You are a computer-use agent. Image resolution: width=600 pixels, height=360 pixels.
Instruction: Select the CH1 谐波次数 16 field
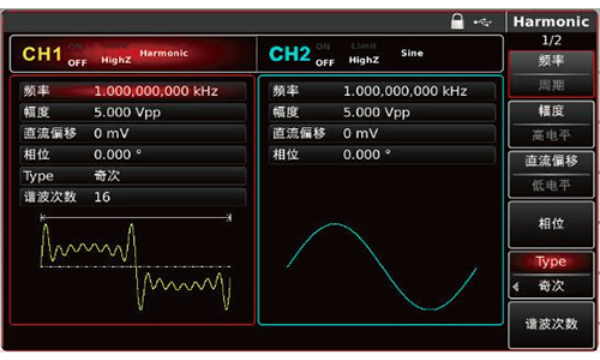pyautogui.click(x=132, y=197)
